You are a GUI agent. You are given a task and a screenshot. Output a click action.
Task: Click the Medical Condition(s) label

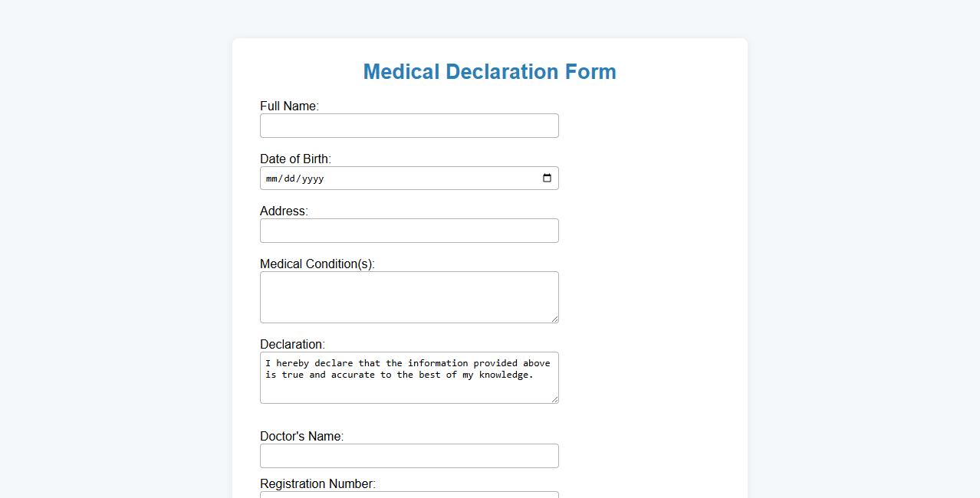point(317,264)
